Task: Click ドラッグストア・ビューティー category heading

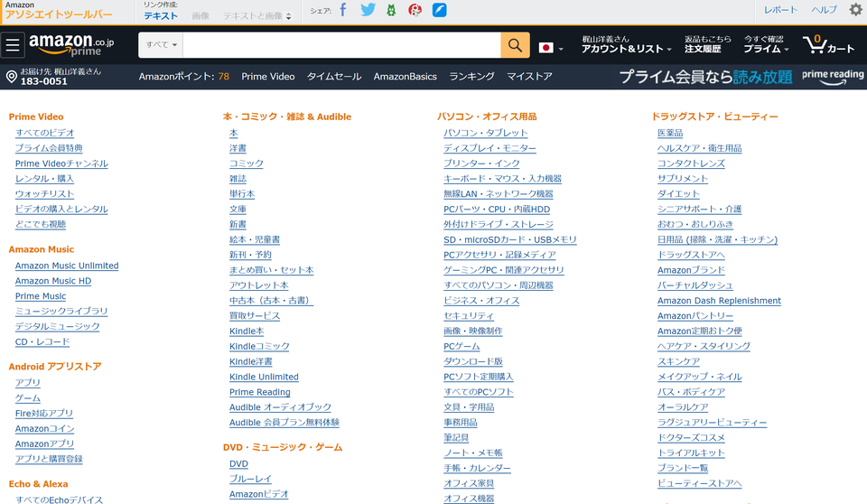Action: (x=714, y=117)
